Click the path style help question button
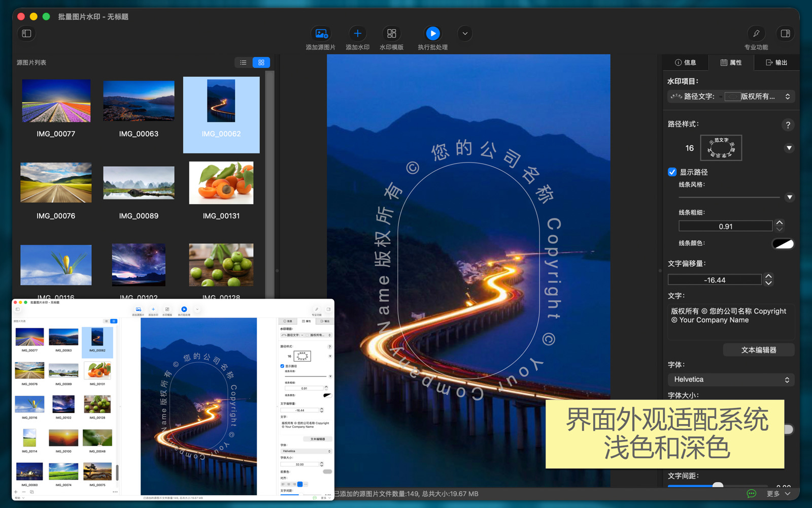812x508 pixels. point(788,125)
